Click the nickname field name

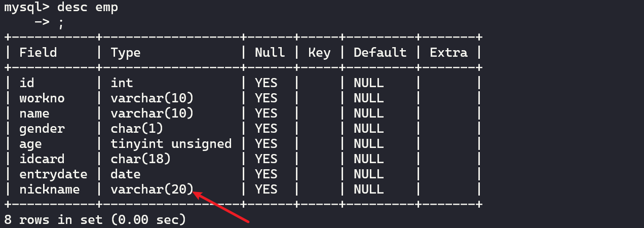pyautogui.click(x=49, y=189)
